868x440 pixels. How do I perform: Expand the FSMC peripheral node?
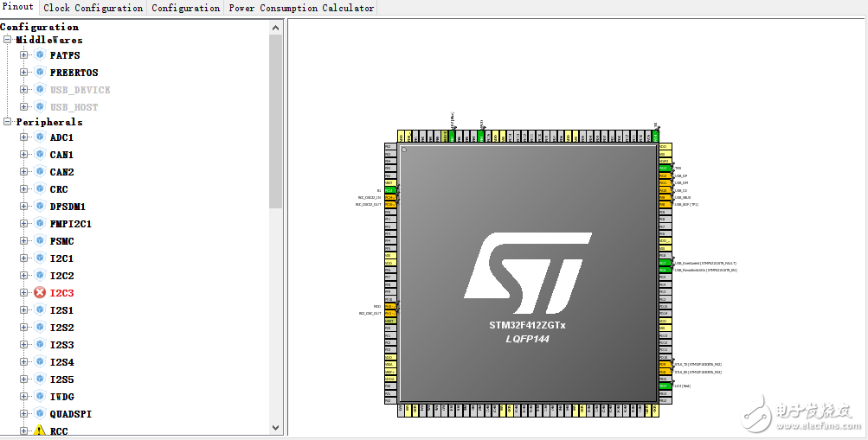24,240
